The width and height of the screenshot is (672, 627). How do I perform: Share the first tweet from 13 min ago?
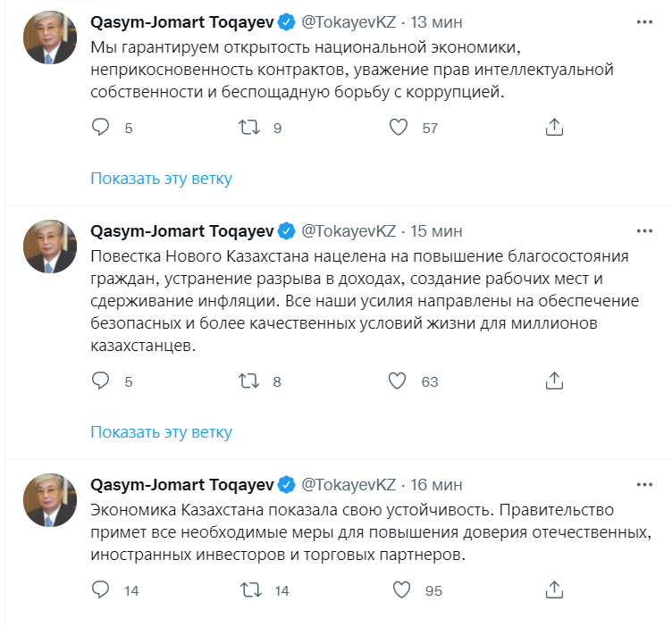click(x=554, y=128)
